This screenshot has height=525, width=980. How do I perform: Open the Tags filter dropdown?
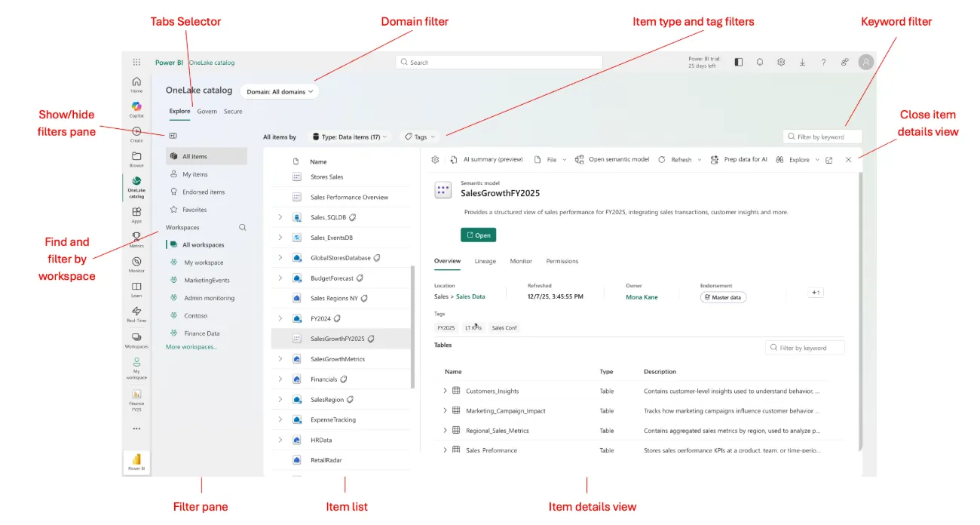click(420, 137)
